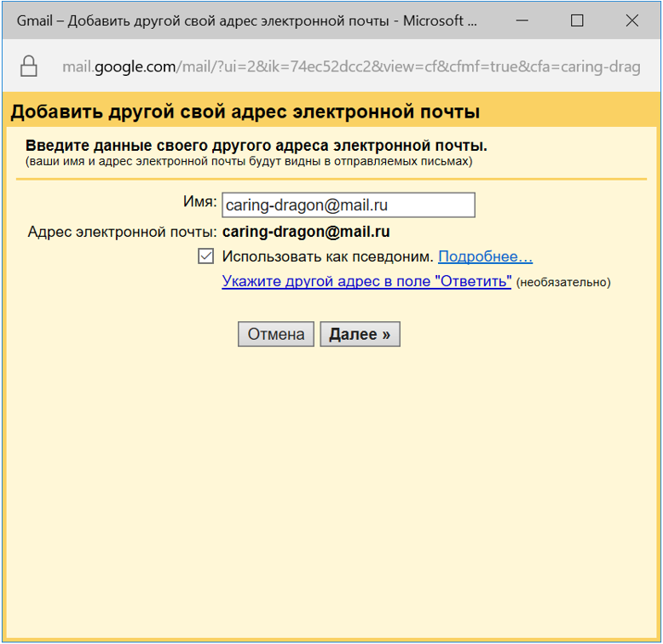Click the Укажите другой адрес в поле "Ответить" link
663x644 pixels.
pyautogui.click(x=366, y=281)
